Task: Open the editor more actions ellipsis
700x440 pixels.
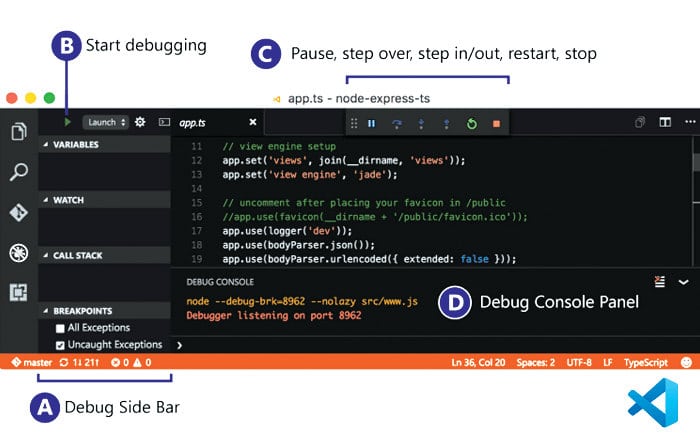Action: (x=690, y=121)
